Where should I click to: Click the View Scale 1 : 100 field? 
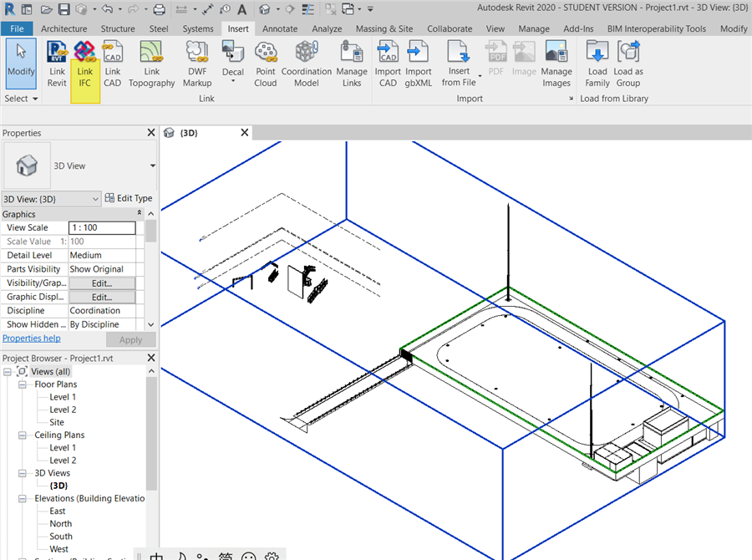102,227
